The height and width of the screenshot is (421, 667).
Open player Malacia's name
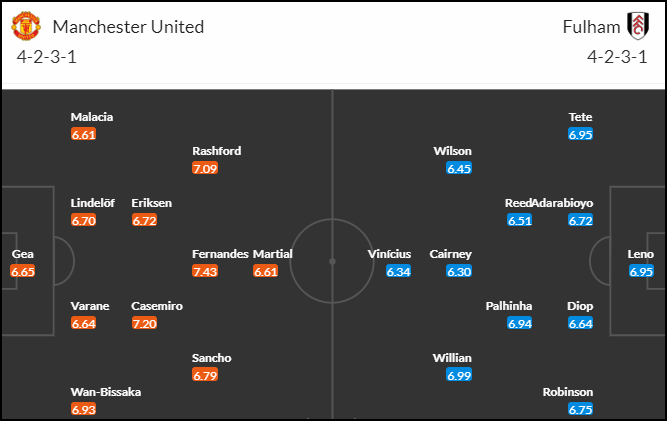(92, 117)
